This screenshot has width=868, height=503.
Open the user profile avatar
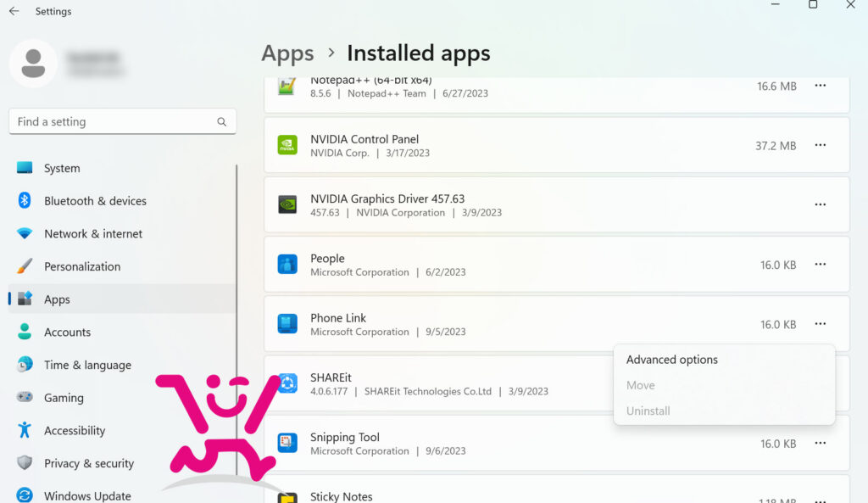tap(33, 63)
